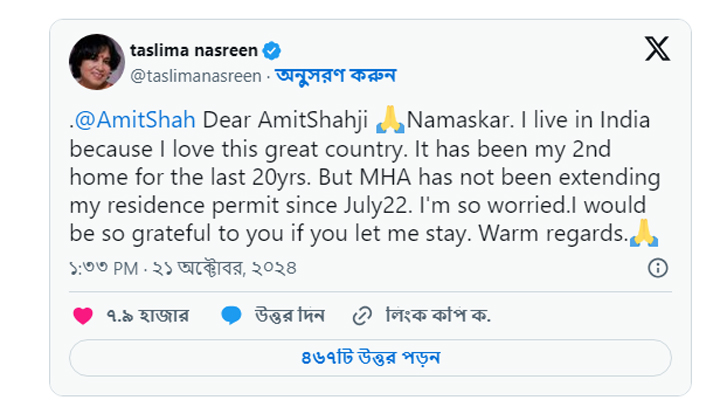Image resolution: width=720 pixels, height=407 pixels.
Task: Open the circled info icon near the timestamp
Action: 658,268
